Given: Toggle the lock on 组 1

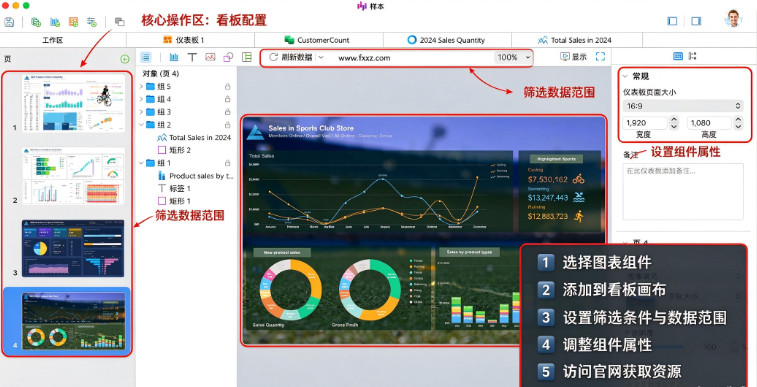Looking at the screenshot, I should click(x=227, y=163).
